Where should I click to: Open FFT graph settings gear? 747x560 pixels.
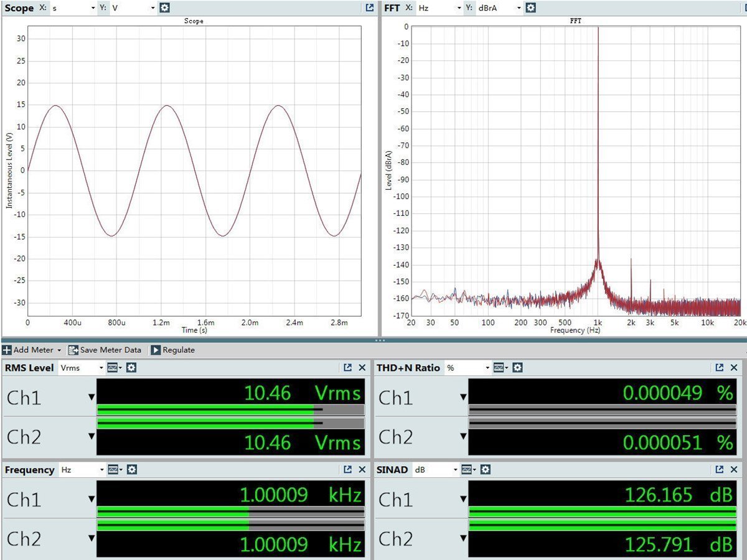pyautogui.click(x=530, y=8)
